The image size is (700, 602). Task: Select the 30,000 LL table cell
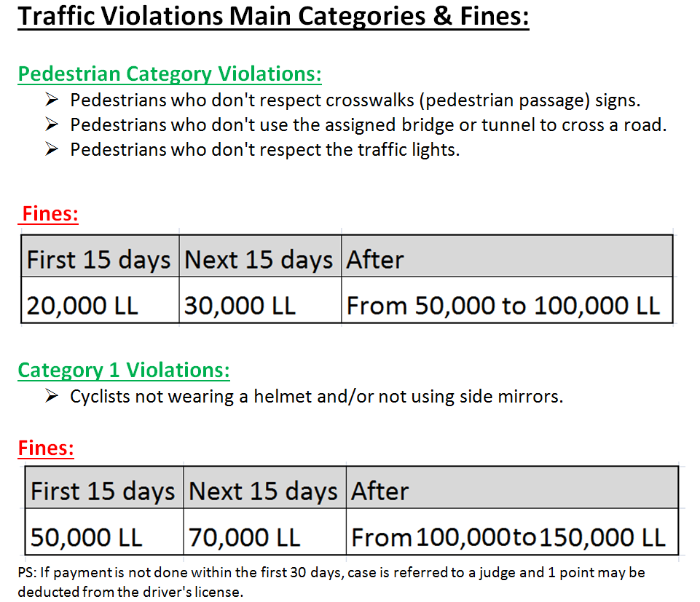pos(240,306)
